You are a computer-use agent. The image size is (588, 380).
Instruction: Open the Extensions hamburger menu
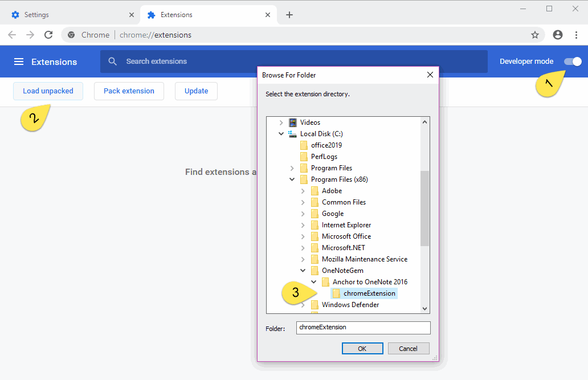click(19, 62)
